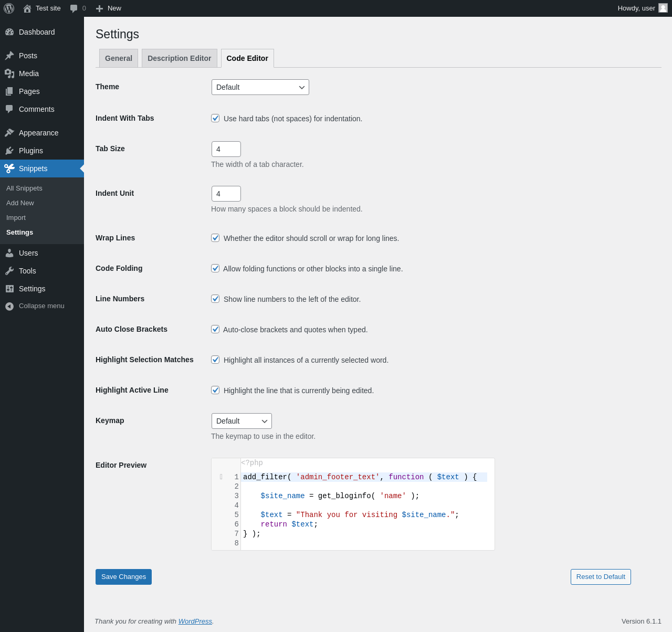Click the Comments bubble icon in sidebar

[9, 109]
